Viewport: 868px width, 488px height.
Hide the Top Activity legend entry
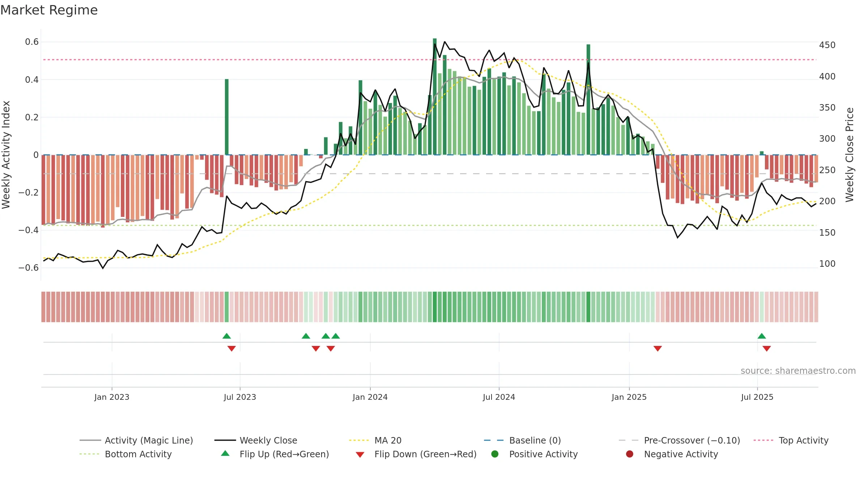[791, 440]
